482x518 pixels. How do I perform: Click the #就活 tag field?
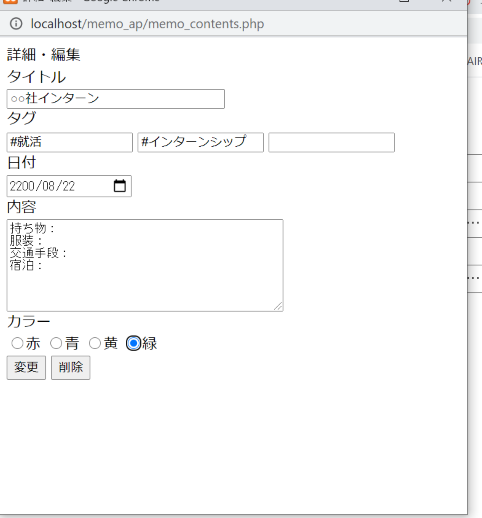[70, 142]
